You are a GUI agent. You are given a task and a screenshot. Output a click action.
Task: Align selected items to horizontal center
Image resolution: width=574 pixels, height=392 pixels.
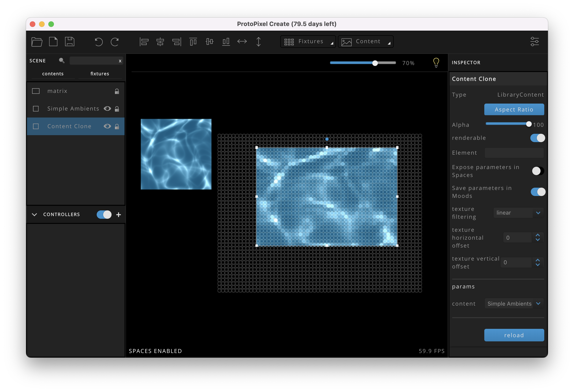(160, 42)
